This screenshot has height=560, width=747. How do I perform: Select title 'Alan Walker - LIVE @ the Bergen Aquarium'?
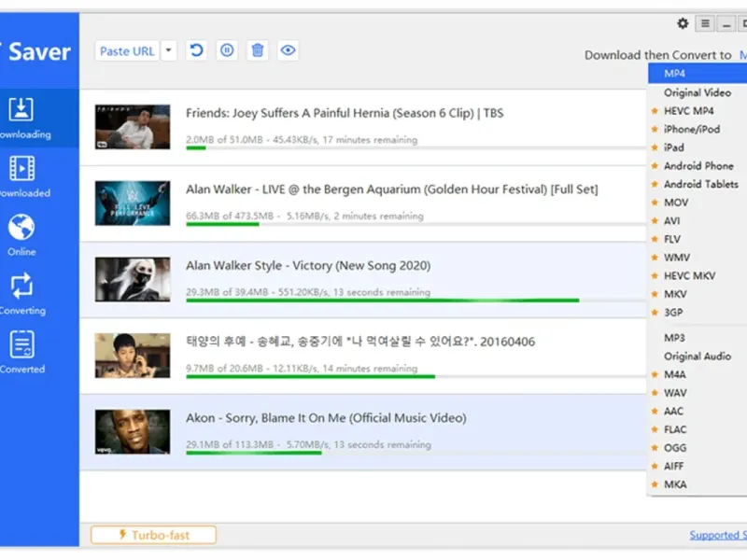click(x=391, y=189)
